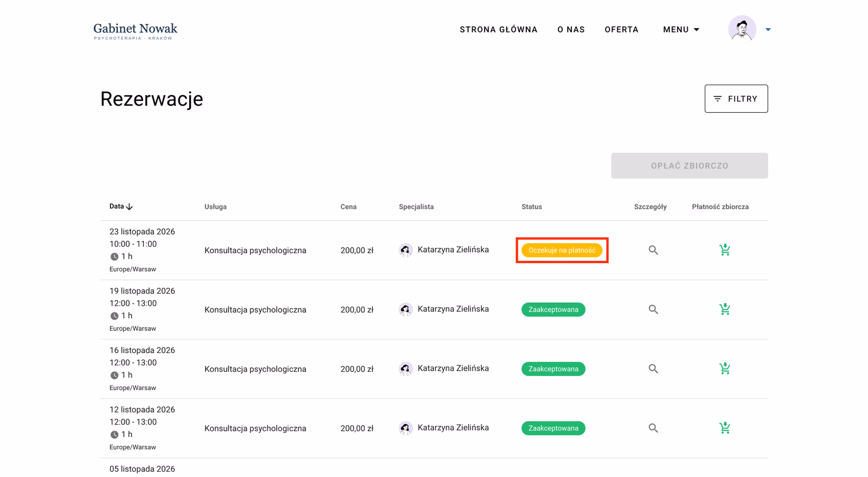Open the OFERTA page

[621, 29]
